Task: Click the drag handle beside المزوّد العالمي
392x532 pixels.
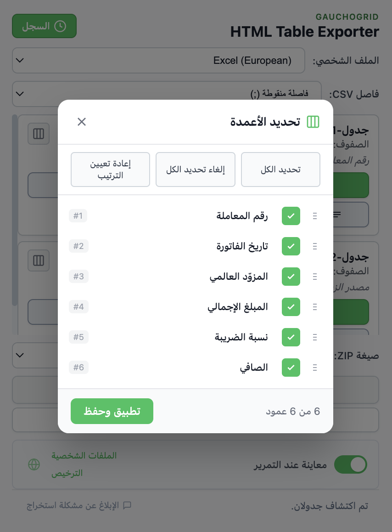Action: pos(315,276)
